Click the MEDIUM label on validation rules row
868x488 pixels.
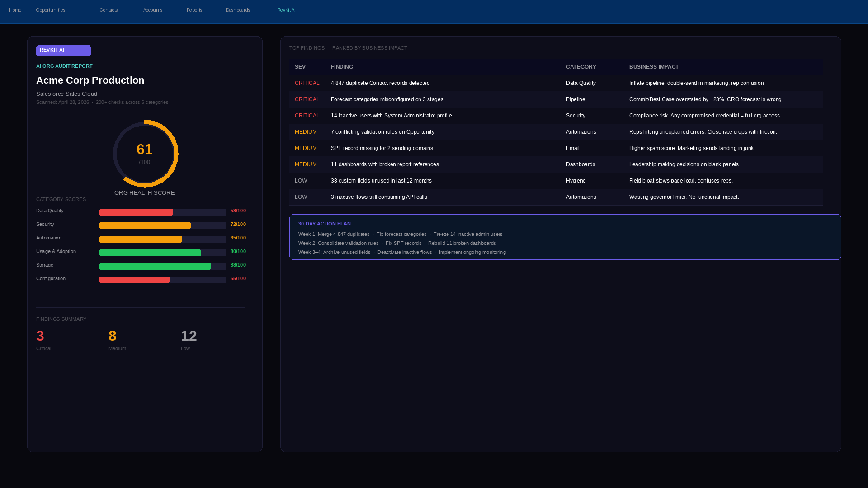tap(306, 132)
